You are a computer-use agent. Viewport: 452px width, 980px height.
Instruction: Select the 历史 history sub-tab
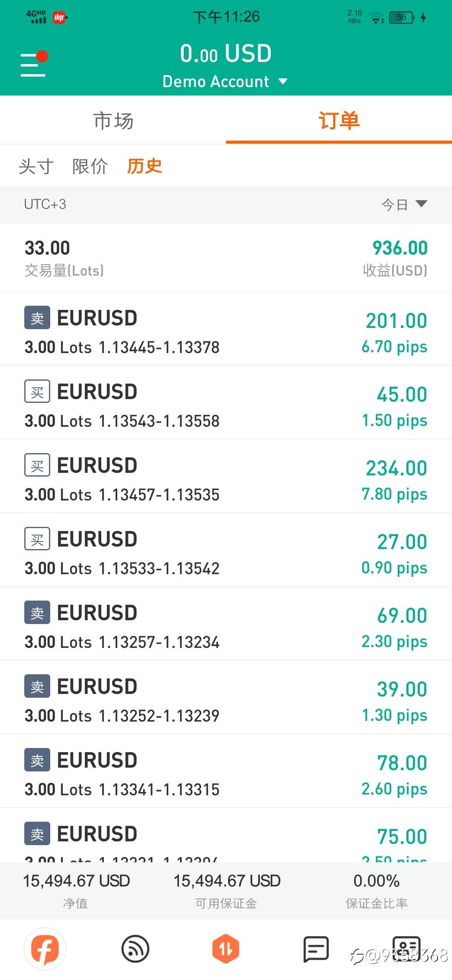[144, 166]
